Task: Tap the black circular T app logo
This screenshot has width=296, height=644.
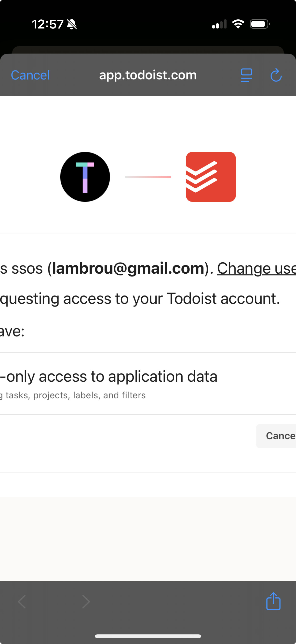Action: pyautogui.click(x=85, y=177)
